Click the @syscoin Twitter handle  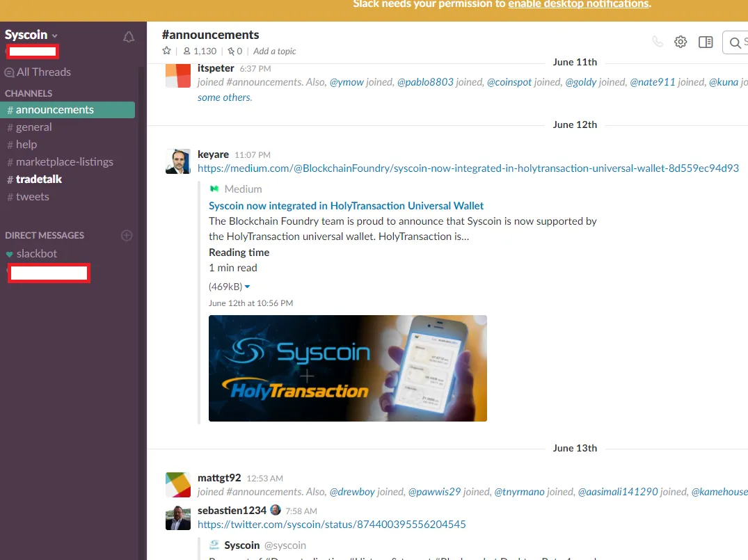(285, 545)
